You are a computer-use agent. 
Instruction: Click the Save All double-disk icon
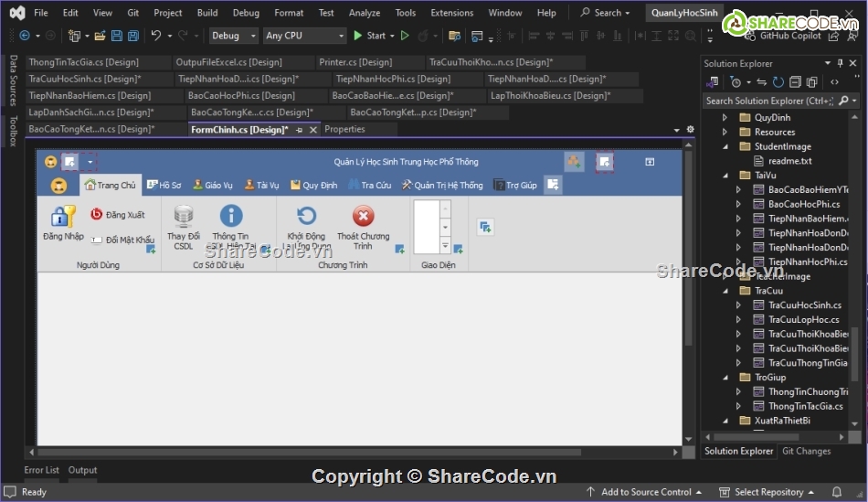click(133, 36)
